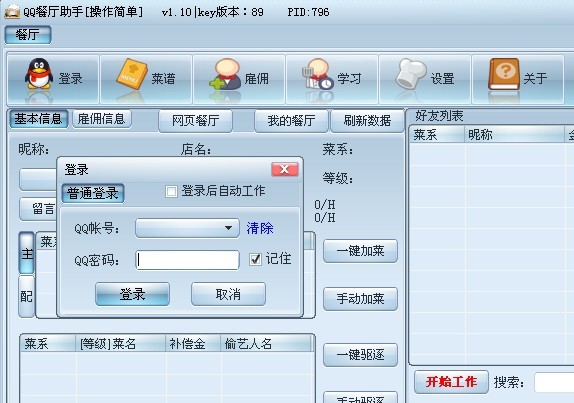Image resolution: width=574 pixels, height=403 pixels.
Task: Click the 昵称 column header in 好友列表
Action: point(514,135)
